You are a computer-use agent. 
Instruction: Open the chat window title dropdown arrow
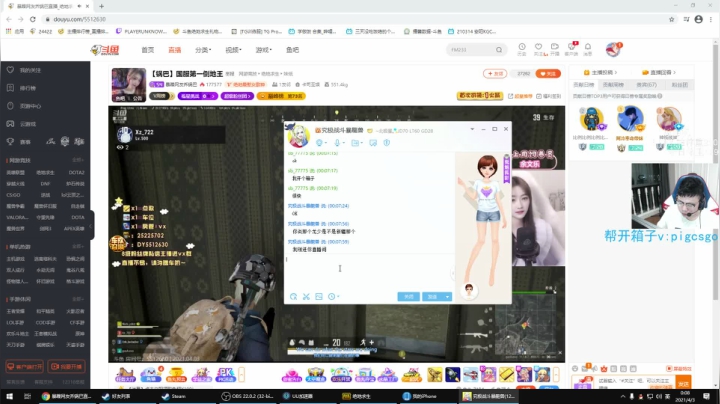coord(472,129)
